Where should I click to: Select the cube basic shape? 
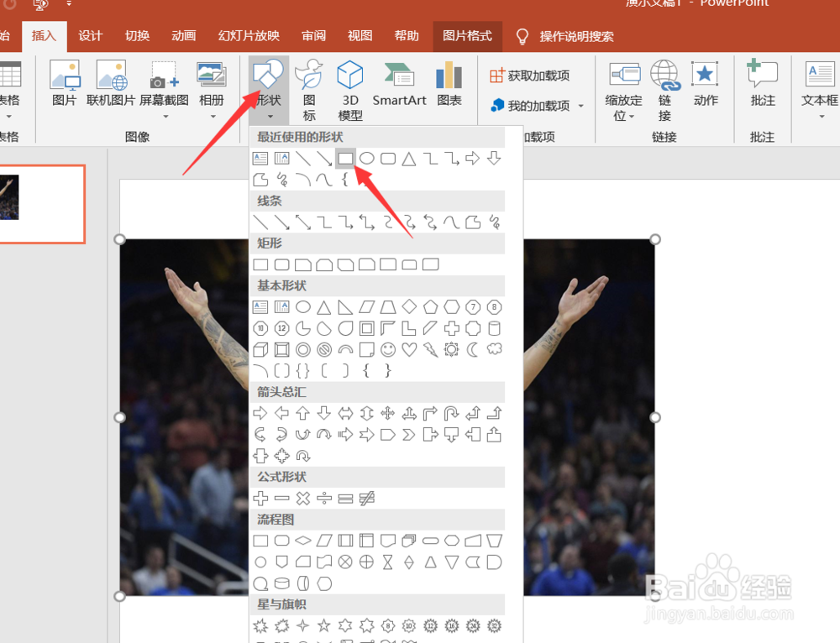261,349
